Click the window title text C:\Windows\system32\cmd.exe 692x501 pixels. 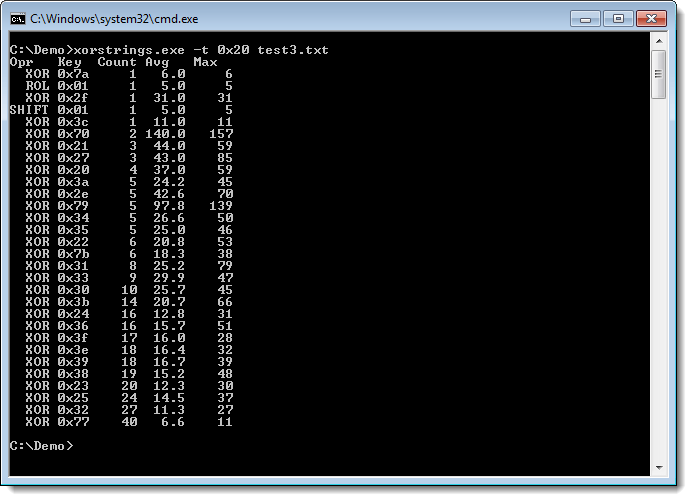click(x=114, y=19)
